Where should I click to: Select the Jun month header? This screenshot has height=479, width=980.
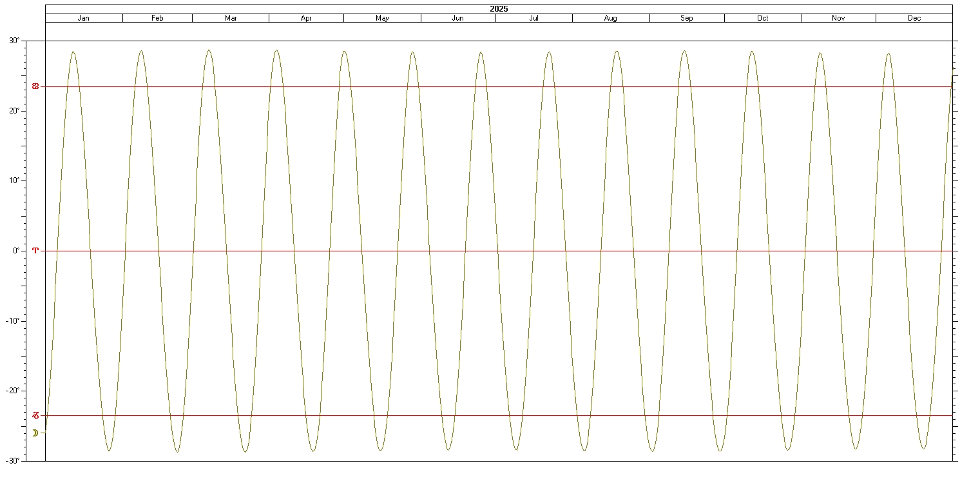(x=458, y=18)
